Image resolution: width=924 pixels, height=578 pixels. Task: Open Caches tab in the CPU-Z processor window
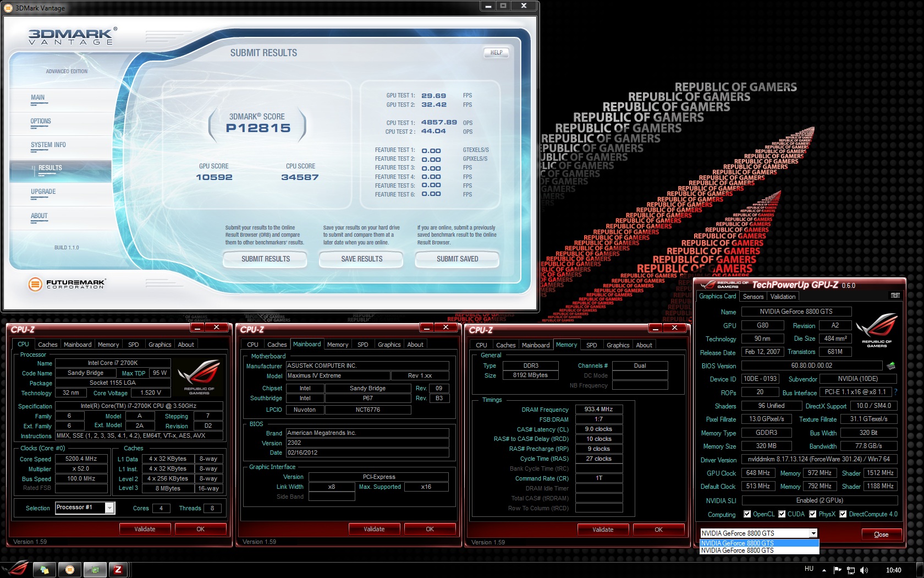click(47, 345)
